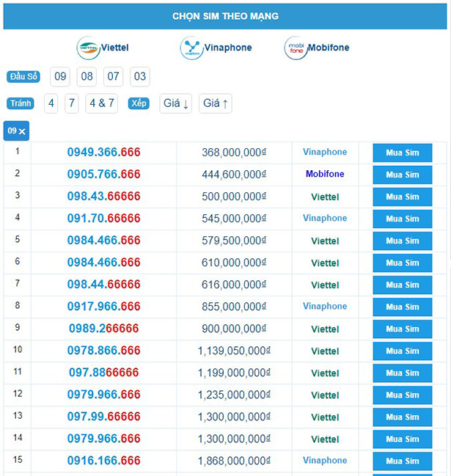451x476 pixels.
Task: Sort by price ascending Giá ↑
Action: pos(216,103)
